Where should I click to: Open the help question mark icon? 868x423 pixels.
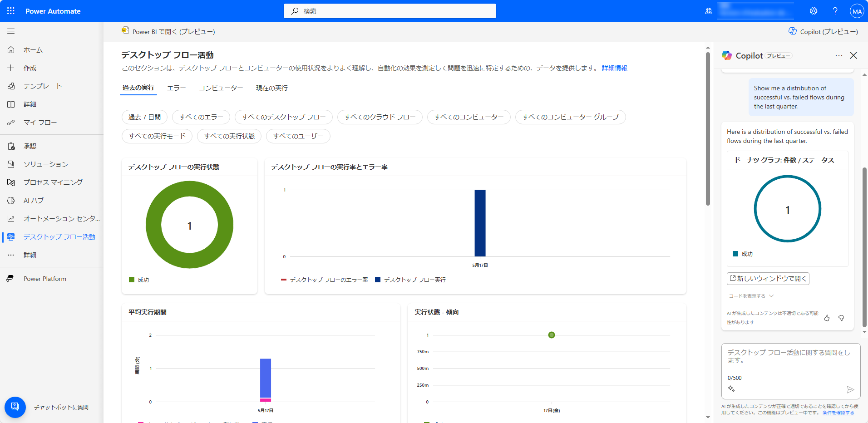[835, 11]
